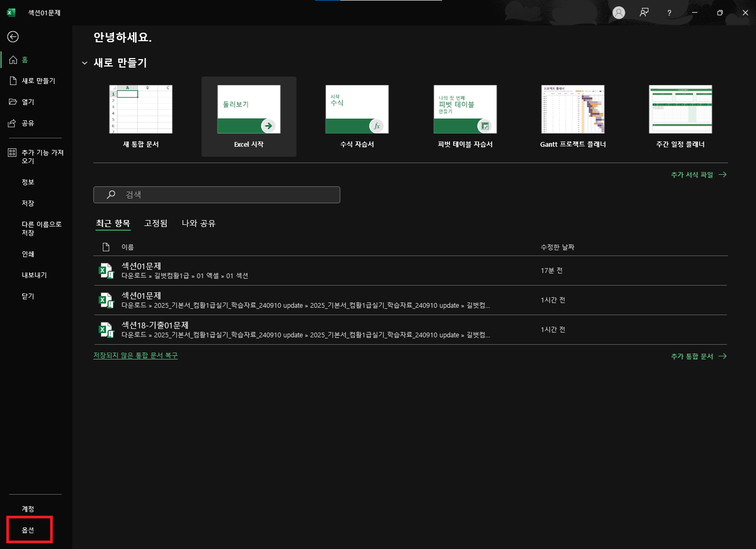Open the 주간 일정 플래너 template
756x549 pixels.
coord(681,117)
